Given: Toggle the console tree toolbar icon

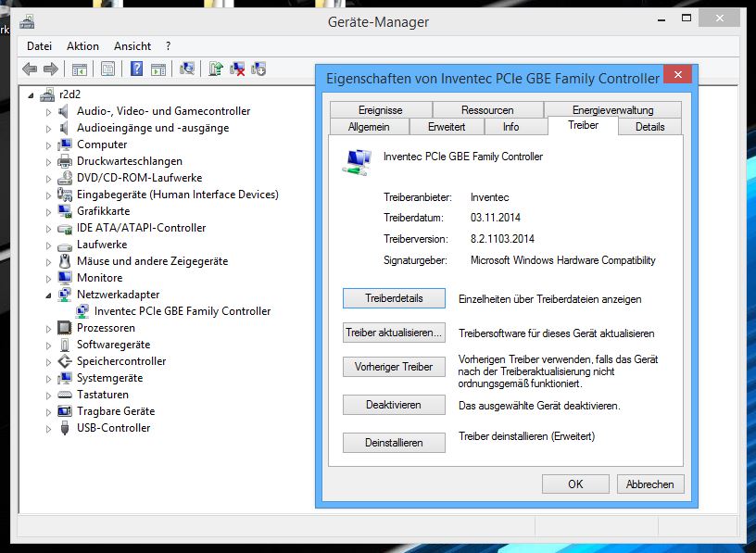Looking at the screenshot, I should [80, 69].
